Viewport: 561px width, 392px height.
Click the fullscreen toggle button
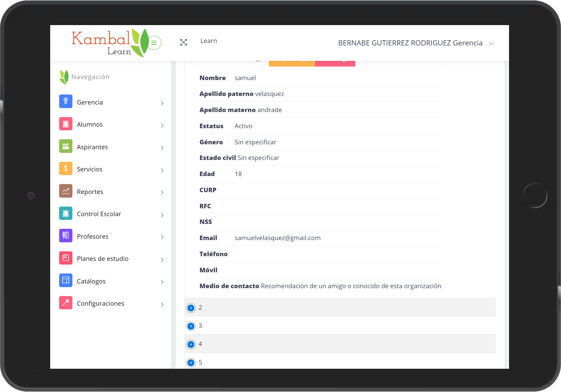(x=183, y=43)
